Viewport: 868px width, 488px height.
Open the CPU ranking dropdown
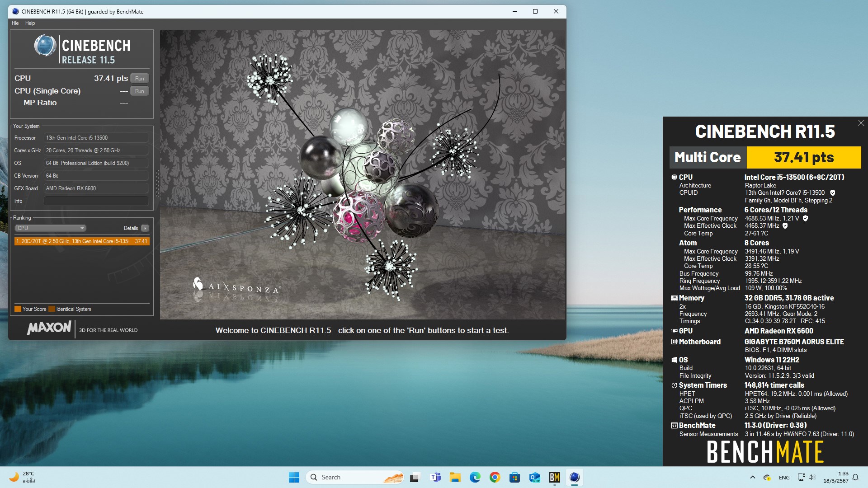(50, 228)
